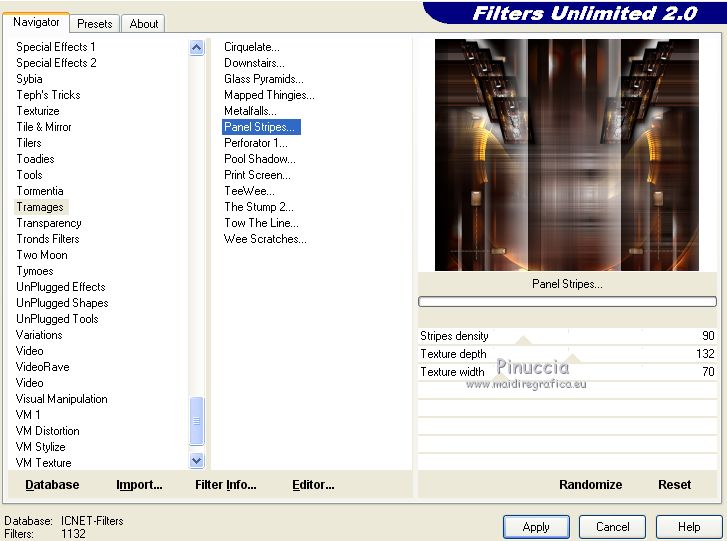Select the Tormentia category

click(x=40, y=191)
